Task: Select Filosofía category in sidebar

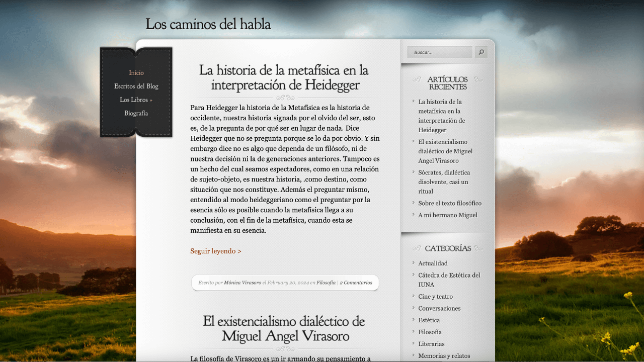Action: click(430, 332)
